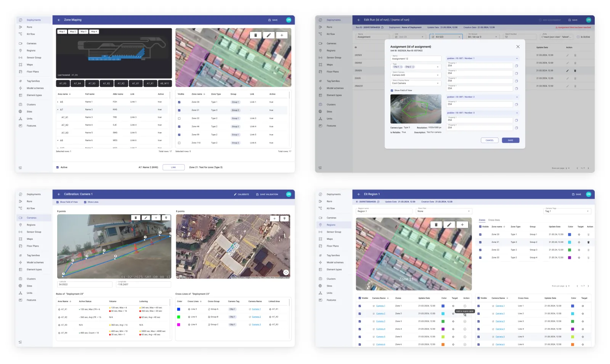Image resolution: width=610 pixels, height=364 pixels.
Task: Click the A7_X5 area button
Action: point(63,83)
